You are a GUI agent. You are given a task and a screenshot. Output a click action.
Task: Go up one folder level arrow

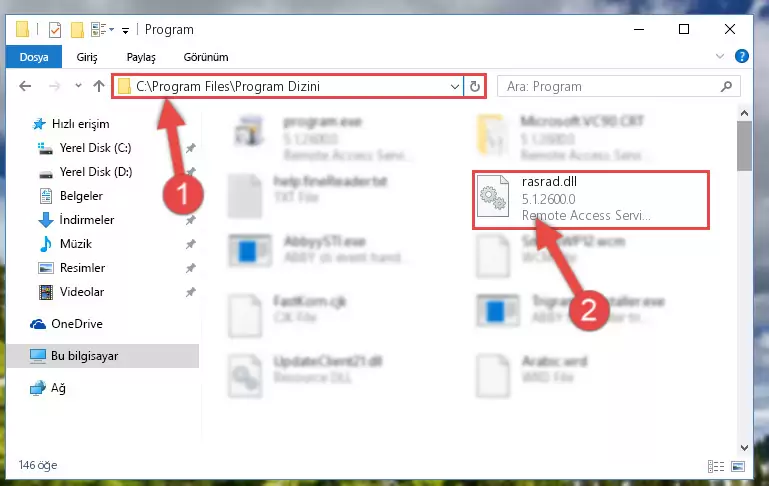[99, 86]
